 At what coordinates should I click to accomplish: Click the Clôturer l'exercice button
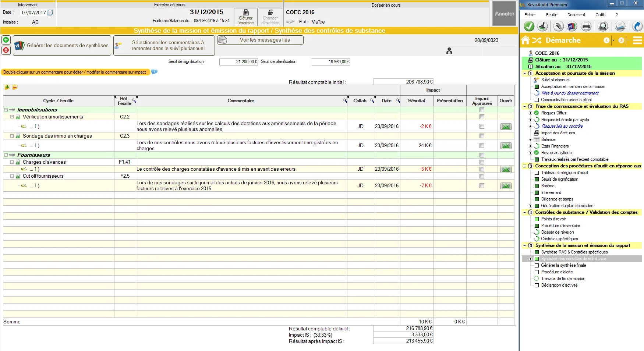245,17
